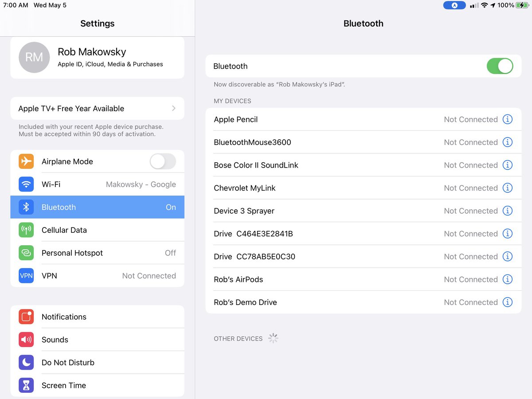Tap info icon for Chevrolet MyLink

coord(508,188)
